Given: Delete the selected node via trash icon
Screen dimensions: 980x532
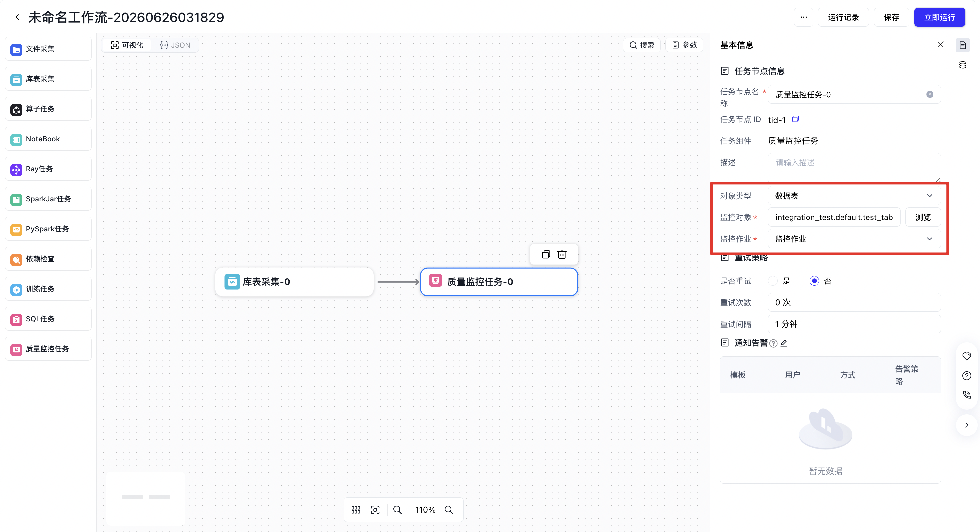Looking at the screenshot, I should tap(562, 254).
